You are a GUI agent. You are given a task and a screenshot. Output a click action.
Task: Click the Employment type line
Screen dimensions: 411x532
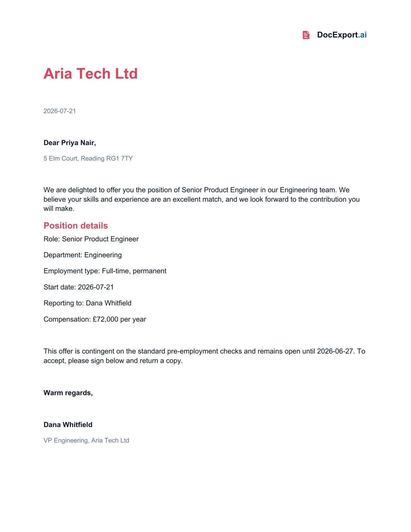click(x=105, y=271)
